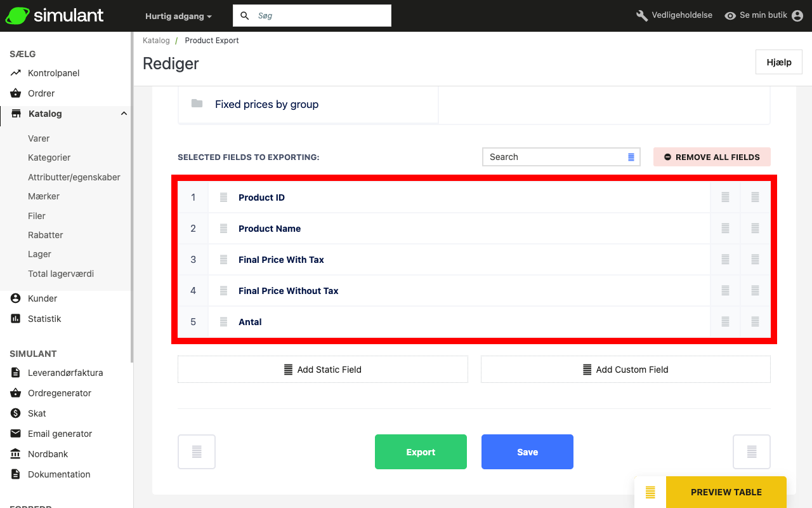Go to Lager in the sidebar
The width and height of the screenshot is (812, 508).
coord(39,254)
